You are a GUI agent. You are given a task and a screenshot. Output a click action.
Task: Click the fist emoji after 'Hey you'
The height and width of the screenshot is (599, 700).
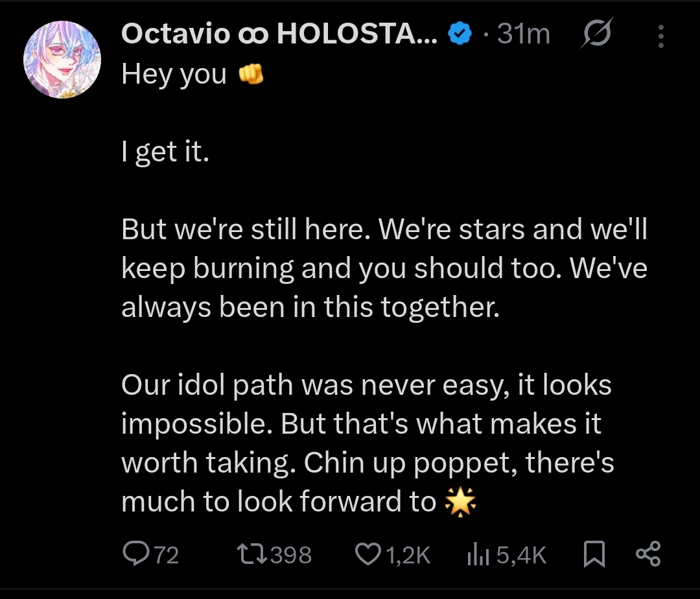[251, 75]
